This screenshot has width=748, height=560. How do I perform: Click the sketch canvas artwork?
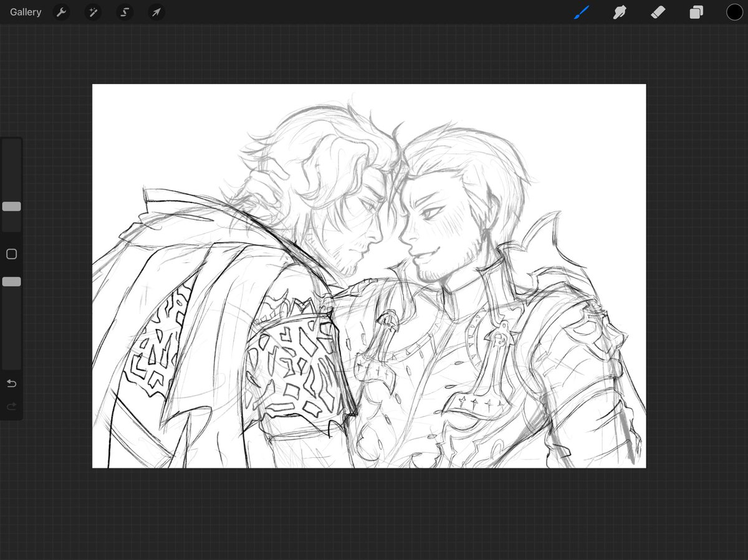(369, 276)
